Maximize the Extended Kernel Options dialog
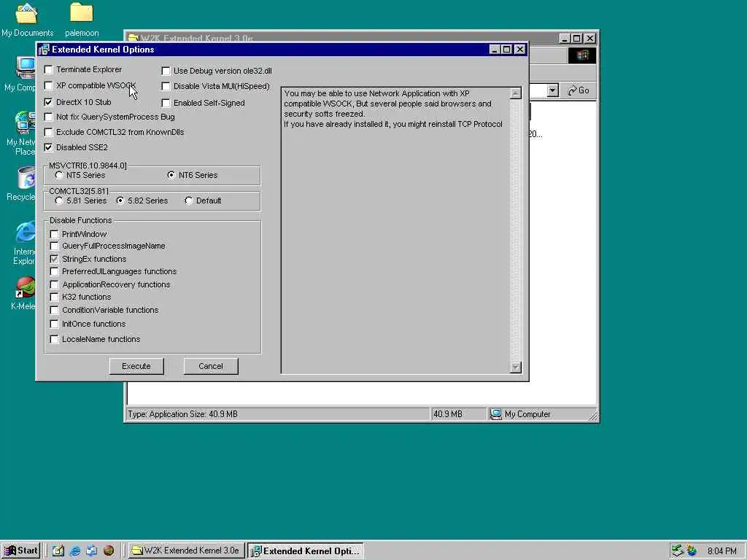747x560 pixels. (506, 50)
